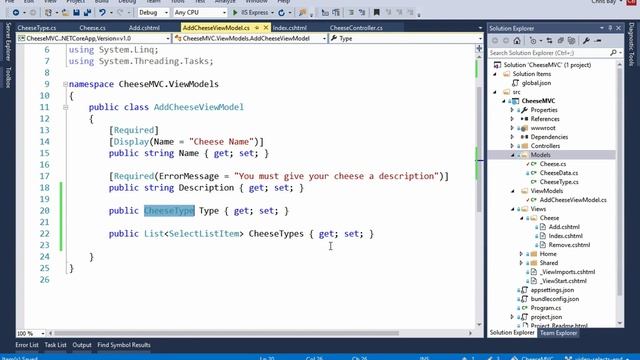This screenshot has height=360, width=640.
Task: Click Sync with Active Document icon
Action: [x=549, y=40]
